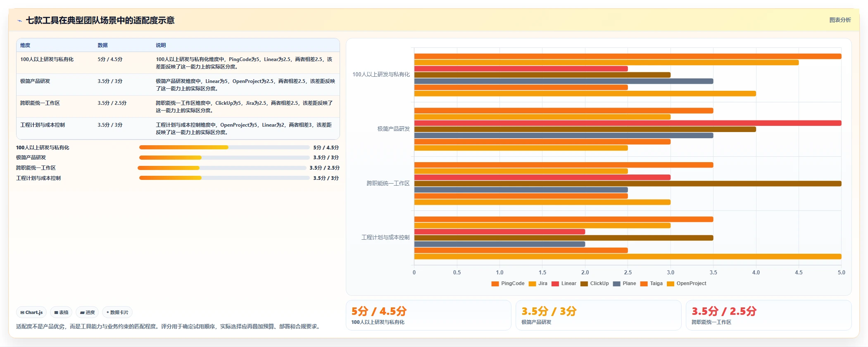Open the 3.5分 / 2.5分 data card
The height and width of the screenshot is (347, 868).
(x=768, y=315)
